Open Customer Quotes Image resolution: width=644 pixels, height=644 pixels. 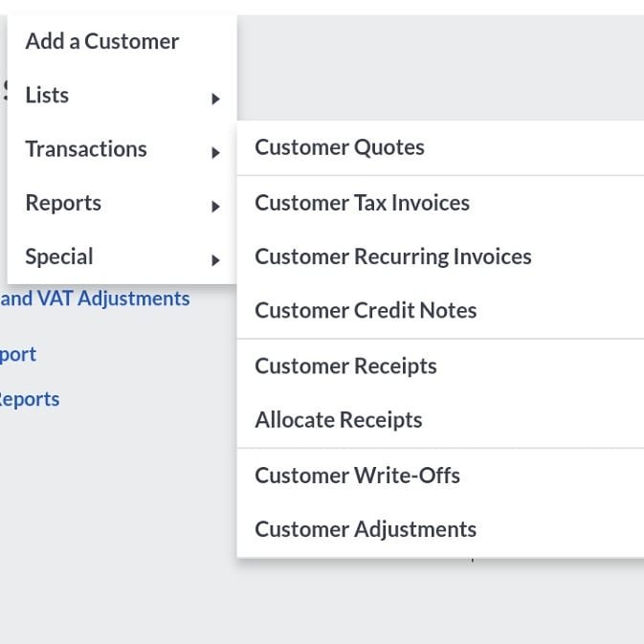pos(440,147)
